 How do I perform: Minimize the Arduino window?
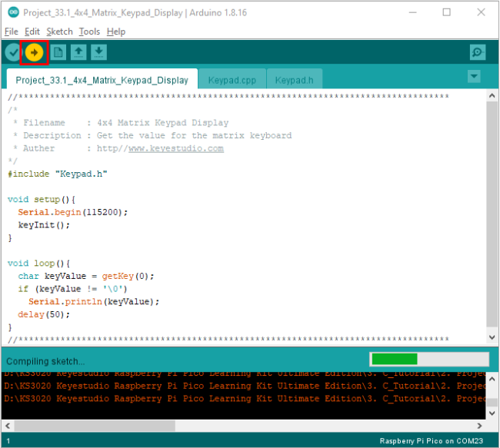[x=412, y=12]
